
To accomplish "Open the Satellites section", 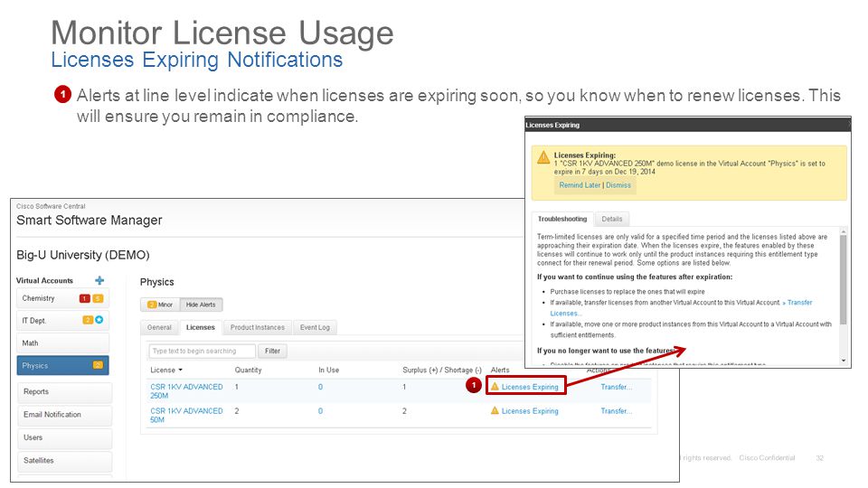I will (x=64, y=460).
